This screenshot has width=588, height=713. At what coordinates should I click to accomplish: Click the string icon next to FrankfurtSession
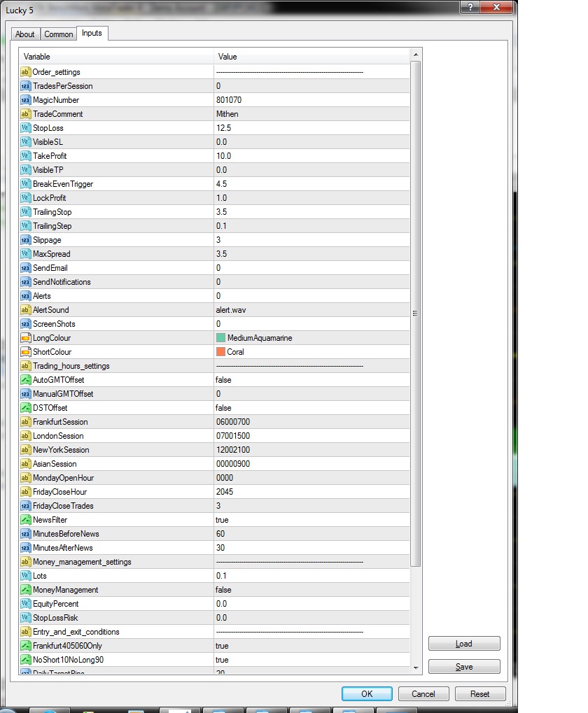(x=25, y=422)
